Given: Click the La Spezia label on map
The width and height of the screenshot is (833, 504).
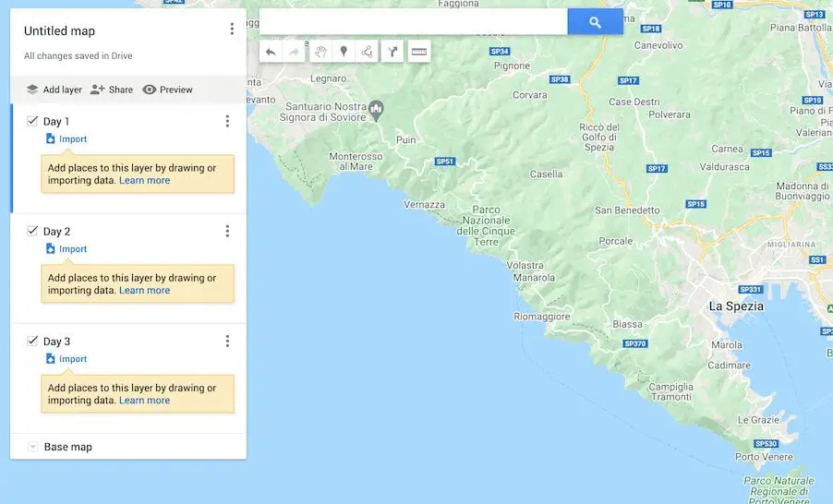Looking at the screenshot, I should [x=736, y=306].
